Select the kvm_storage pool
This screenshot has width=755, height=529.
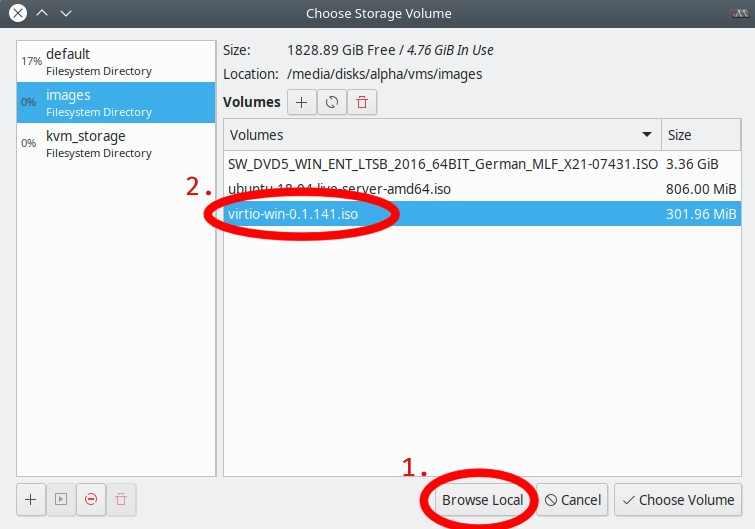coord(116,143)
